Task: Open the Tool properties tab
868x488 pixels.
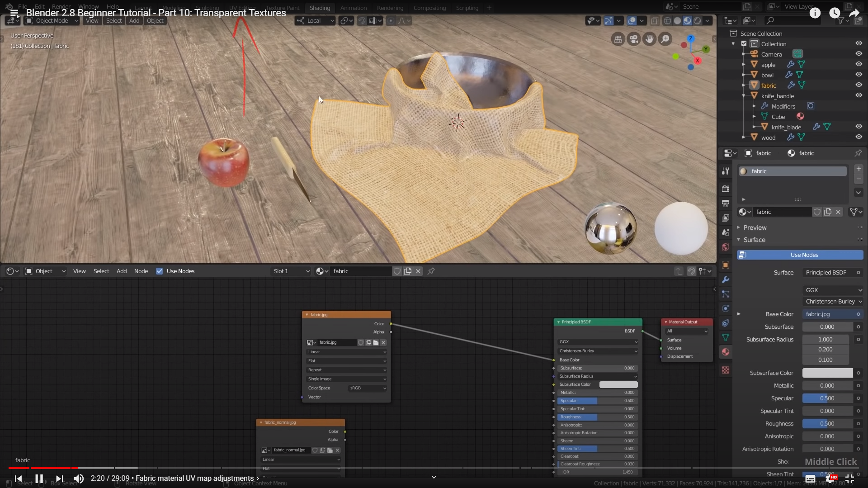Action: (x=726, y=171)
